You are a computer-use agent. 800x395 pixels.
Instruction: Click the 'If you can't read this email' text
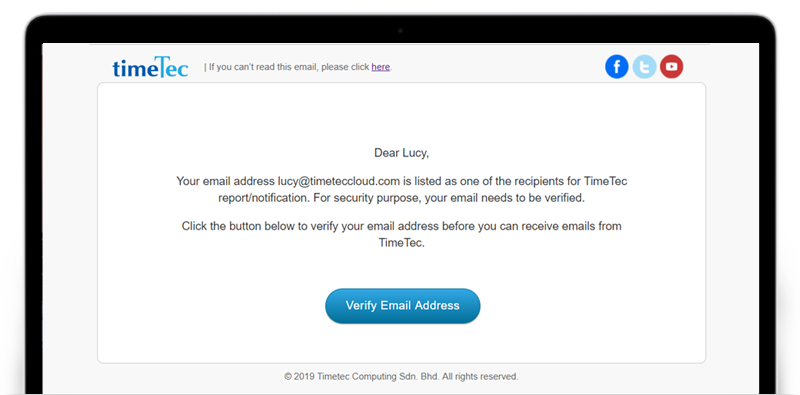289,67
